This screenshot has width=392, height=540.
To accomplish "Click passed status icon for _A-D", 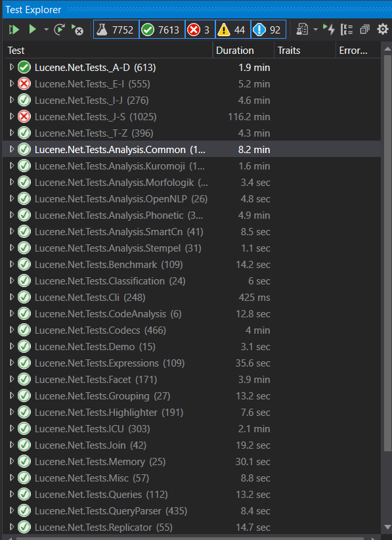I will coord(24,67).
